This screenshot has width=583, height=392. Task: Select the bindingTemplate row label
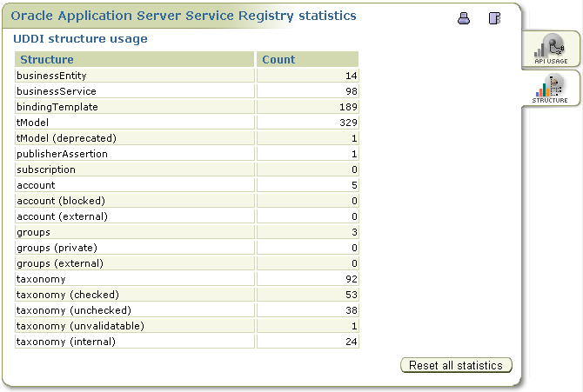(x=57, y=107)
